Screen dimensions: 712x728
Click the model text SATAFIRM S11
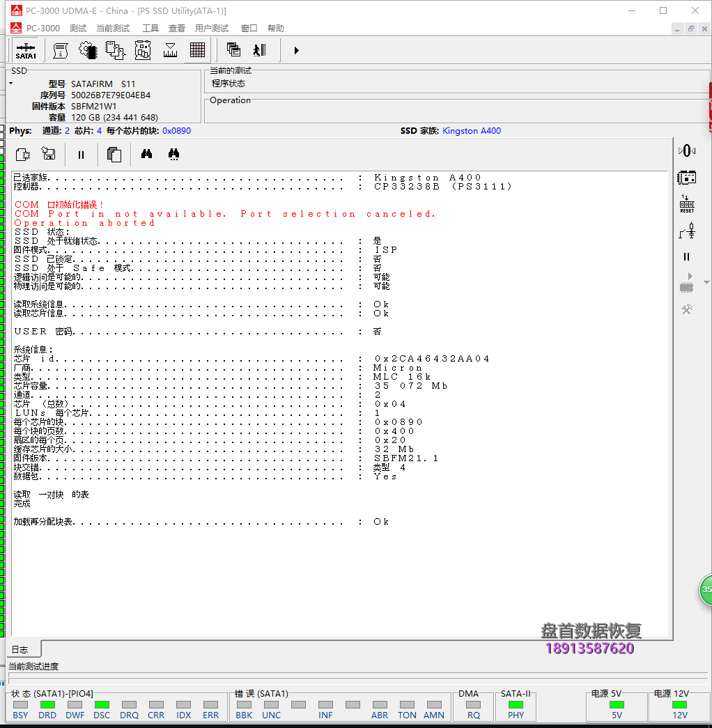tap(103, 84)
